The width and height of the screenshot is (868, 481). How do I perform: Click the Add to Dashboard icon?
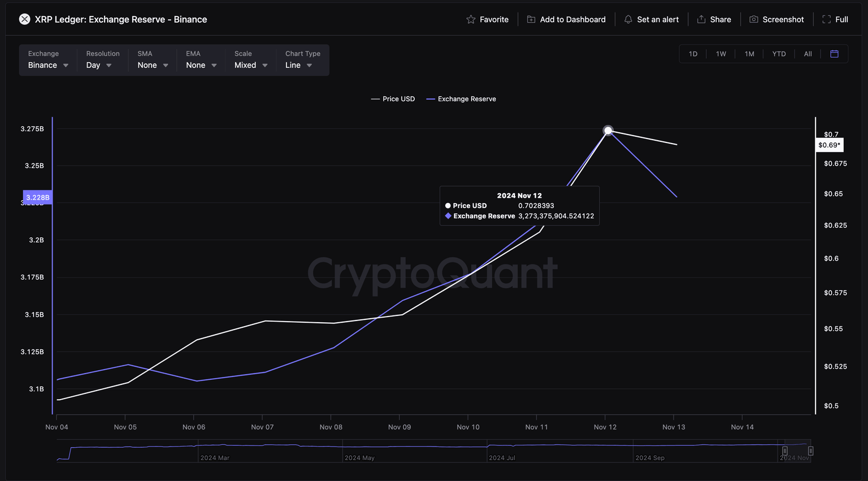(x=531, y=19)
